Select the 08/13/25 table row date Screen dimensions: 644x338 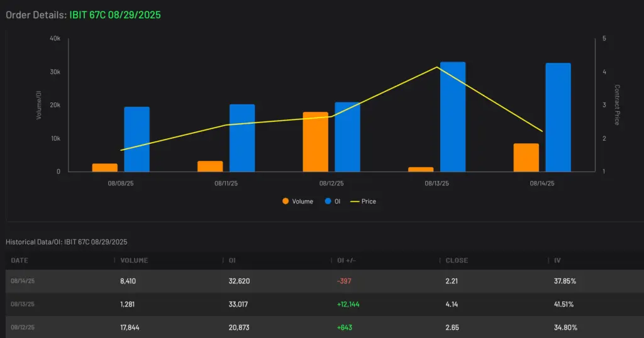coord(23,304)
